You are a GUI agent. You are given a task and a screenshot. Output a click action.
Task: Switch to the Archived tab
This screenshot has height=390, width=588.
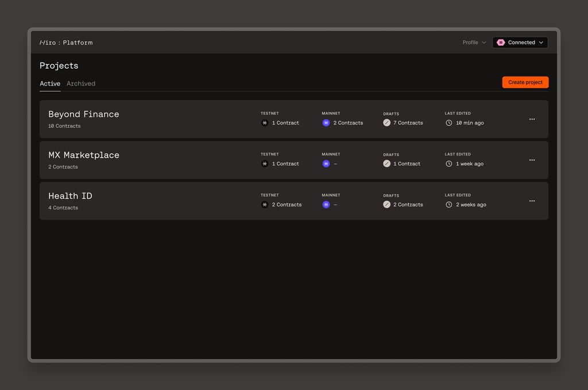80,83
